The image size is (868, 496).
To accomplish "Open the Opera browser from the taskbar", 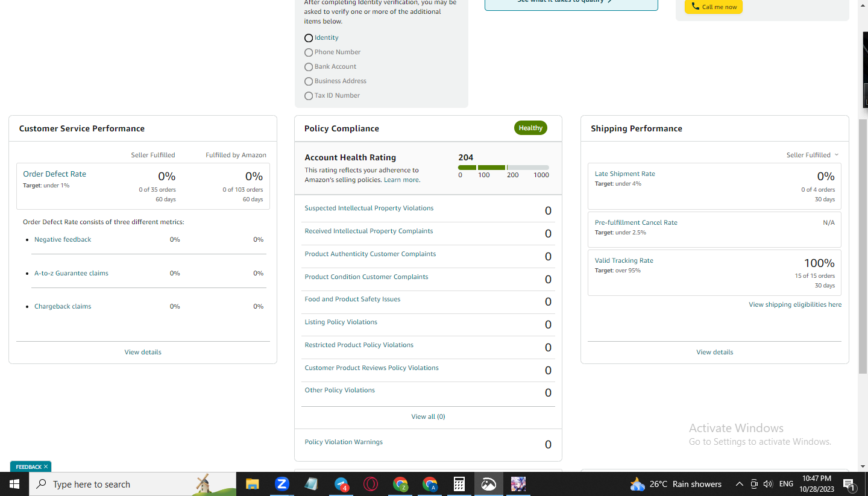I will coord(371,484).
